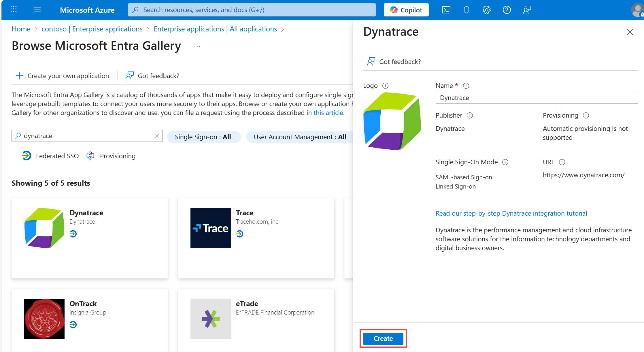Launch Cloud Shell from the top bar

(x=446, y=10)
